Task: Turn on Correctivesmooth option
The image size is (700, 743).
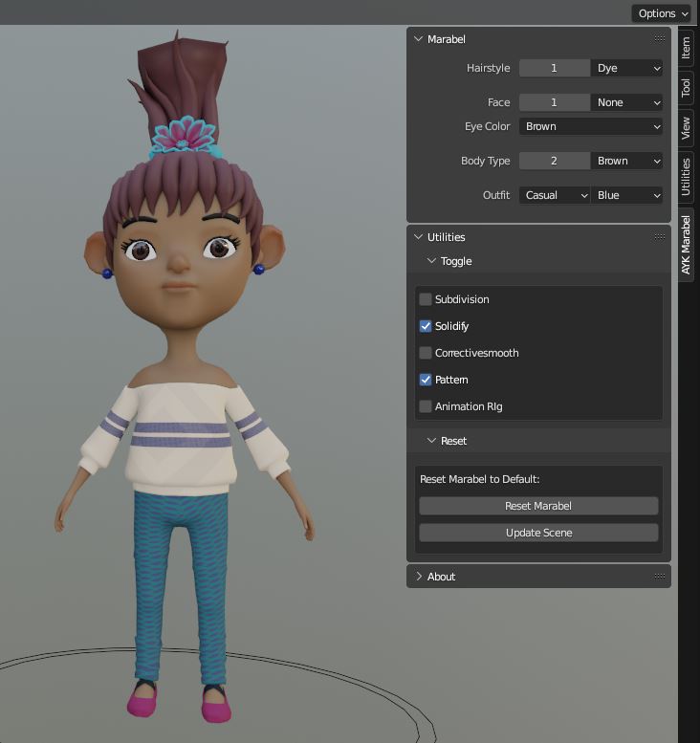Action: (426, 353)
